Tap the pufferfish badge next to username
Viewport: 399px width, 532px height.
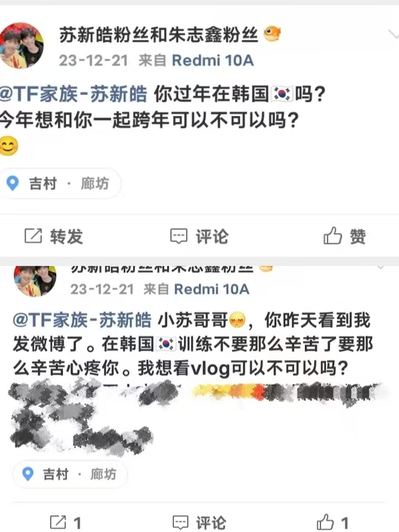pos(272,34)
